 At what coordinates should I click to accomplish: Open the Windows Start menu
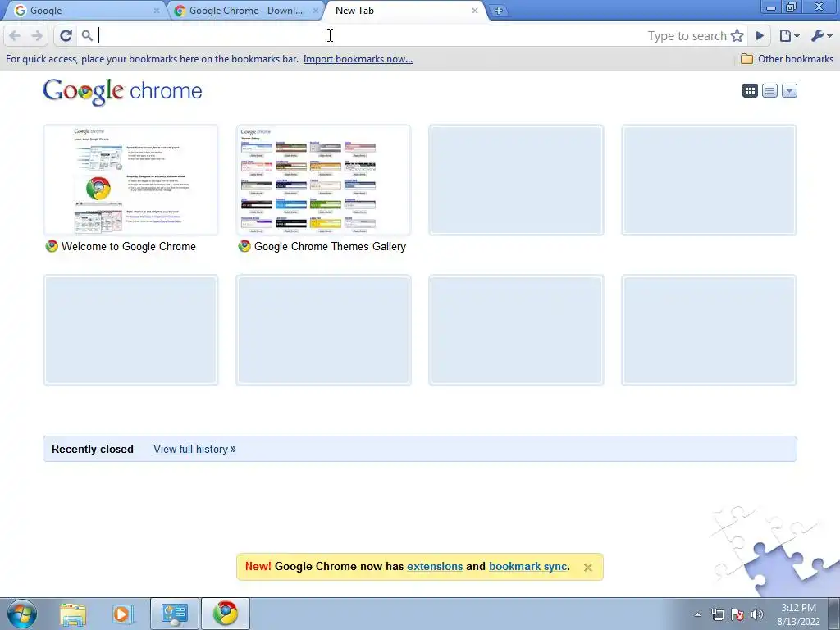[22, 614]
